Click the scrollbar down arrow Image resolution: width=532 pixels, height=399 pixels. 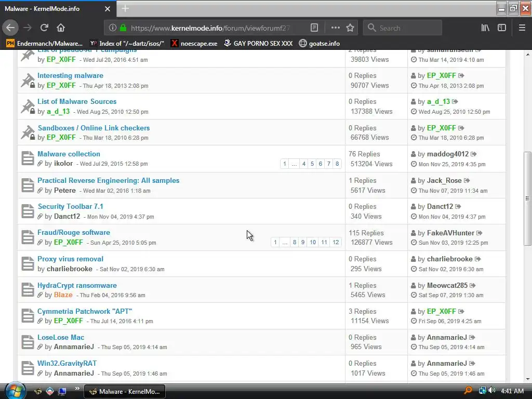click(x=528, y=379)
